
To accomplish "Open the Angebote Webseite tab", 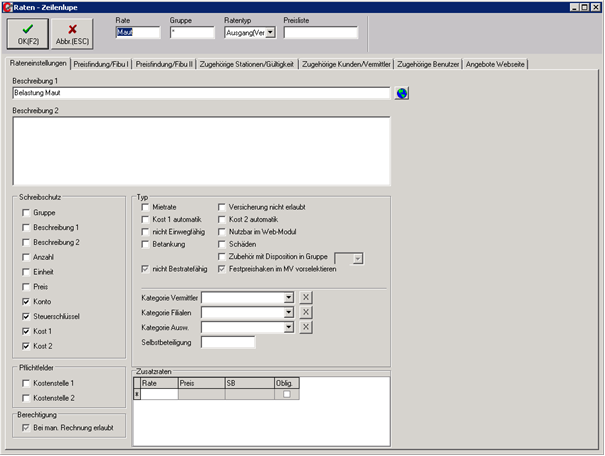I will [496, 64].
